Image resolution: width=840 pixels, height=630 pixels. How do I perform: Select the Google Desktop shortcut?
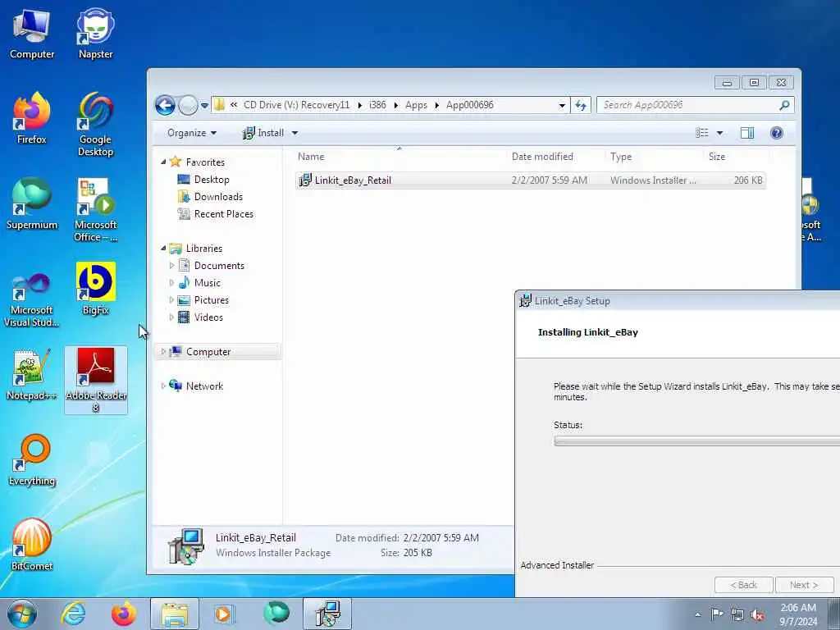(95, 125)
